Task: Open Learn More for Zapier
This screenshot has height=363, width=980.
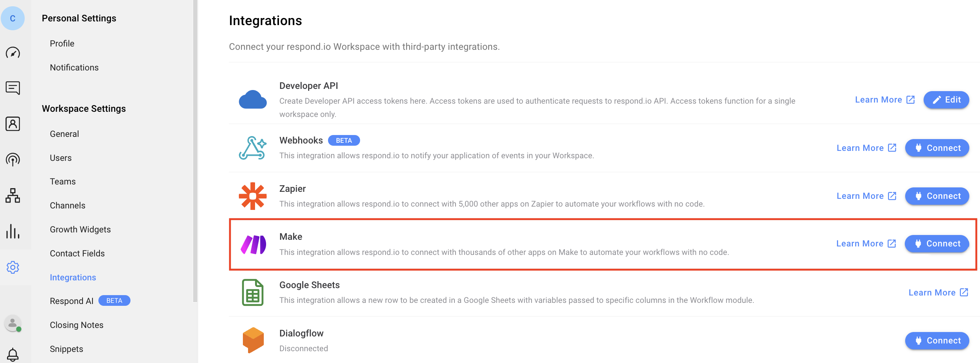Action: click(866, 196)
